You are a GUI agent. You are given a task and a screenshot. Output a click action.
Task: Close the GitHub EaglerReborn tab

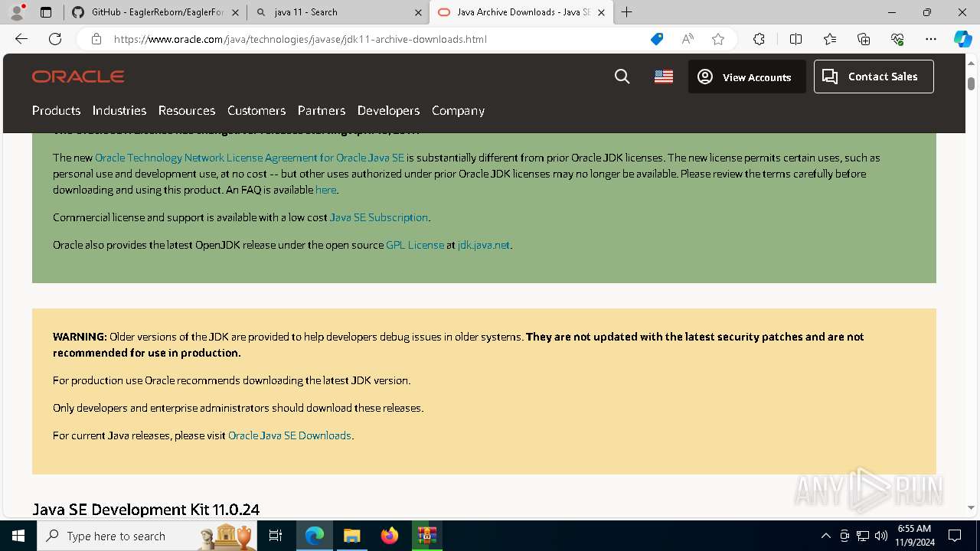point(235,12)
